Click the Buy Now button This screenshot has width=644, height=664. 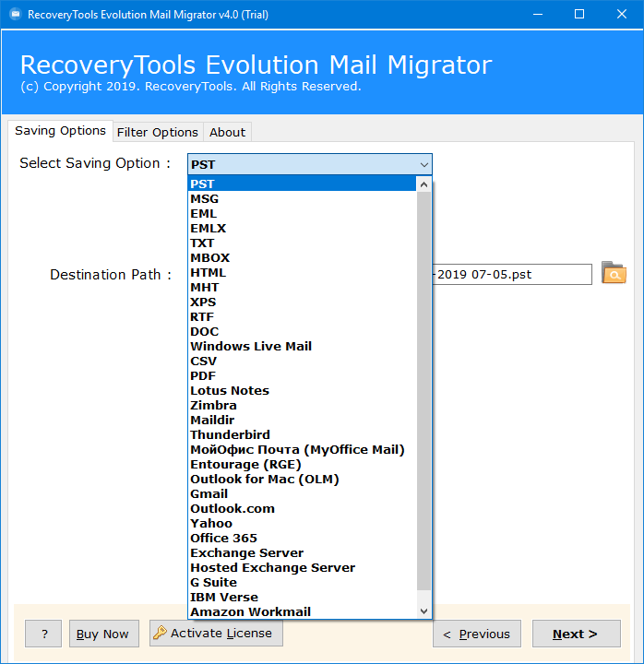tap(104, 634)
